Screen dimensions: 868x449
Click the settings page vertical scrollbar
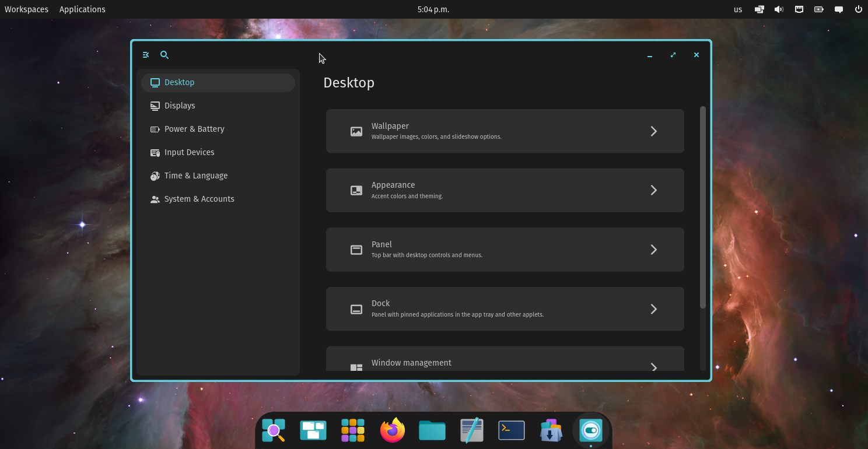coord(703,207)
